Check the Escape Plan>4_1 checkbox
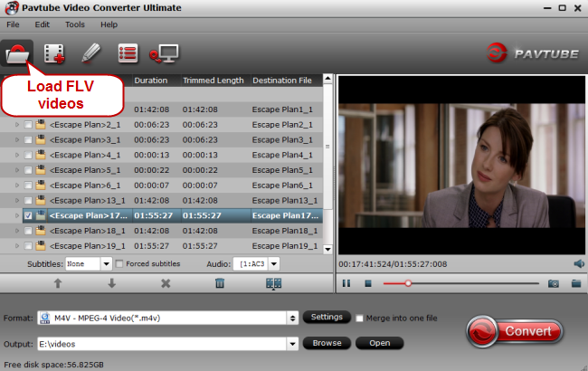Image resolution: width=588 pixels, height=371 pixels. 28,155
